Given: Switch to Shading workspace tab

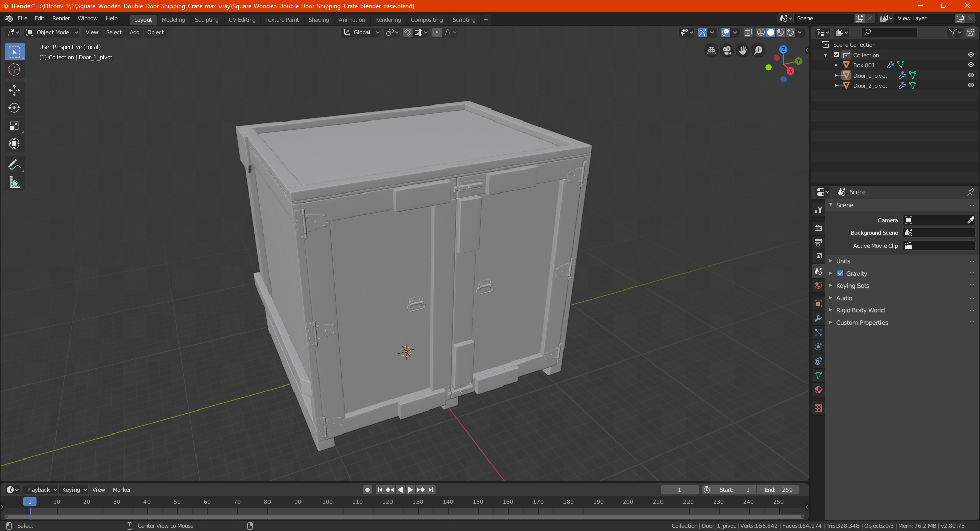Looking at the screenshot, I should (318, 20).
